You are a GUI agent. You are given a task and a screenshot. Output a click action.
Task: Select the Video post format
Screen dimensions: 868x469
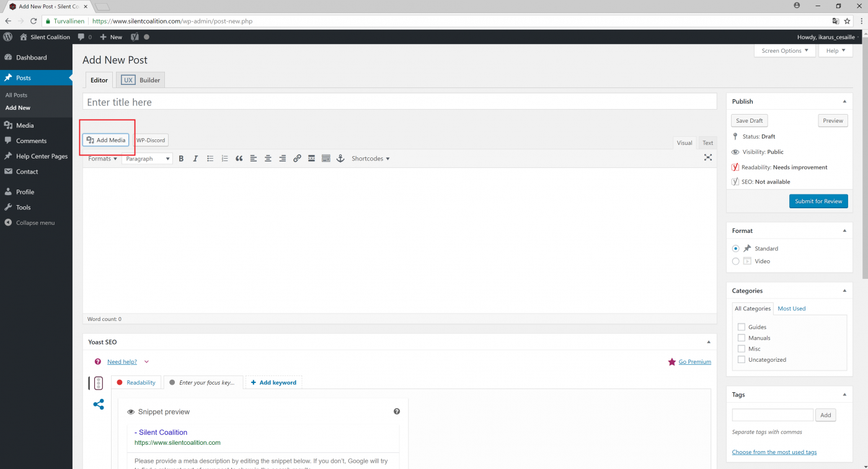[x=736, y=261]
